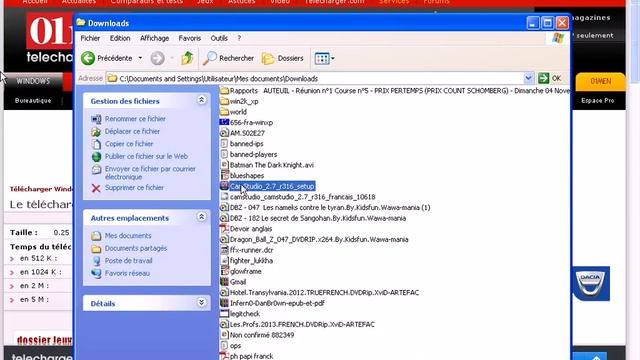Click Supprimer ce fichier

tap(134, 188)
